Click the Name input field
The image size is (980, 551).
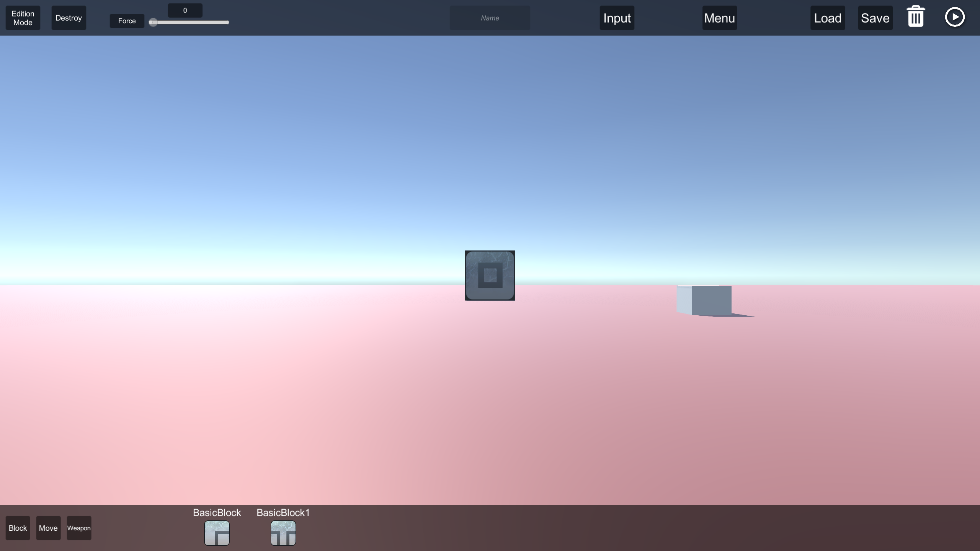tap(490, 18)
